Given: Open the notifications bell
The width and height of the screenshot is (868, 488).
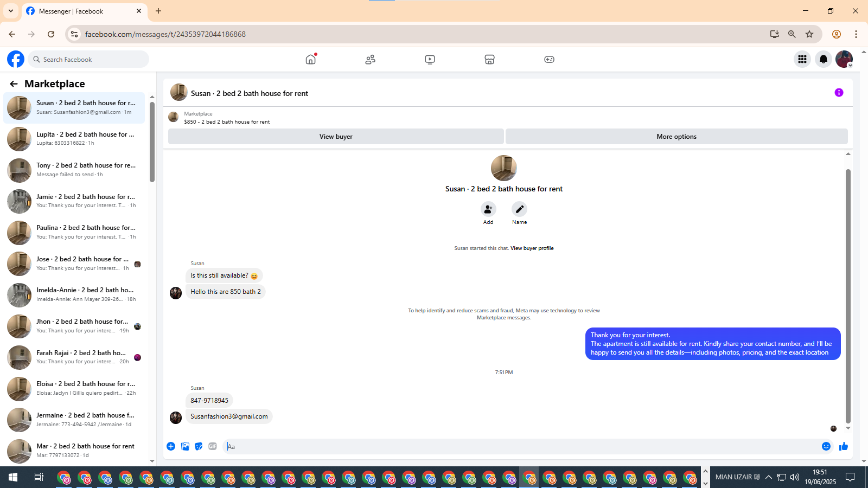Looking at the screenshot, I should coord(824,59).
